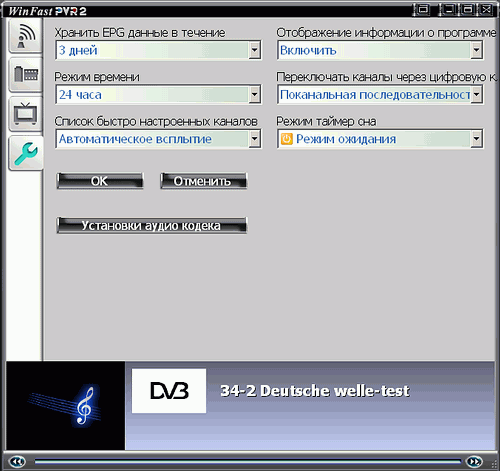Click the compact mode title bar icon

[423, 9]
